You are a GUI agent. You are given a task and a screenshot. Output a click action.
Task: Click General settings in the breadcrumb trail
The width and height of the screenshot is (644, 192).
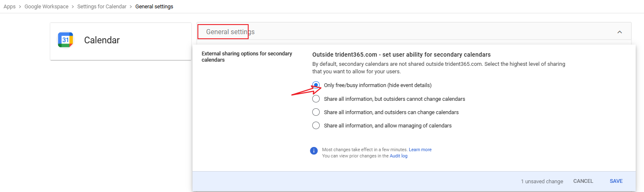click(x=154, y=7)
